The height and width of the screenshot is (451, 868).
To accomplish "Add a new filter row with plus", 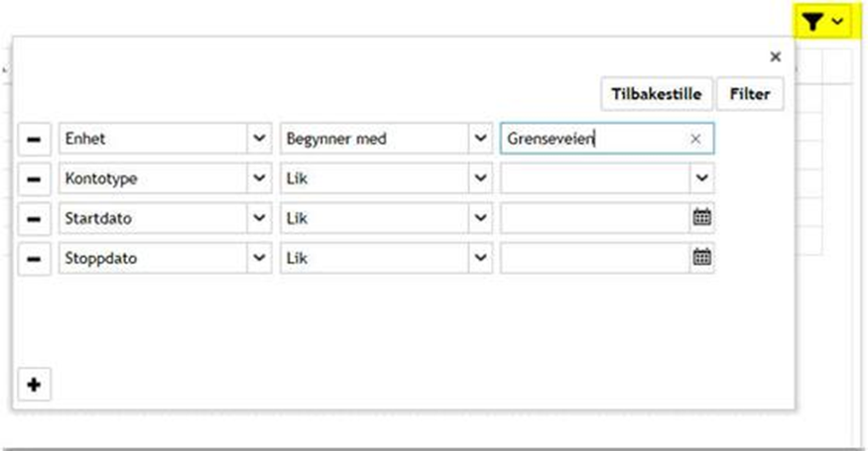I will (x=34, y=385).
